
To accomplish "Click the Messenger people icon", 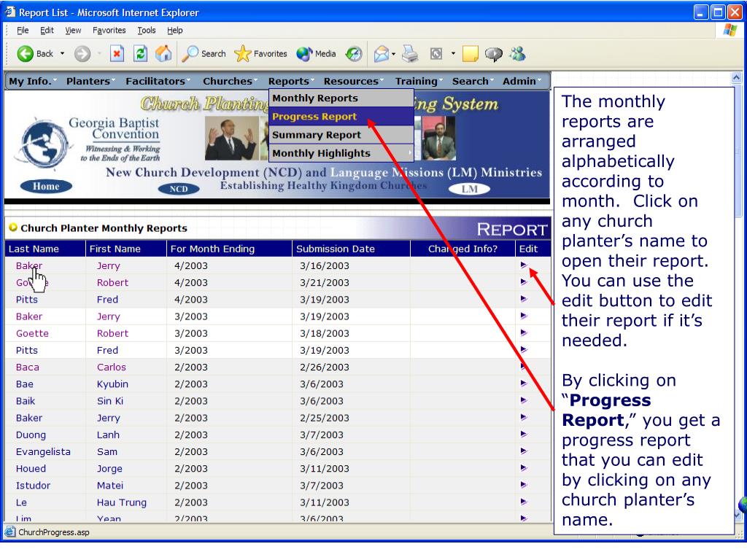I will tap(517, 54).
